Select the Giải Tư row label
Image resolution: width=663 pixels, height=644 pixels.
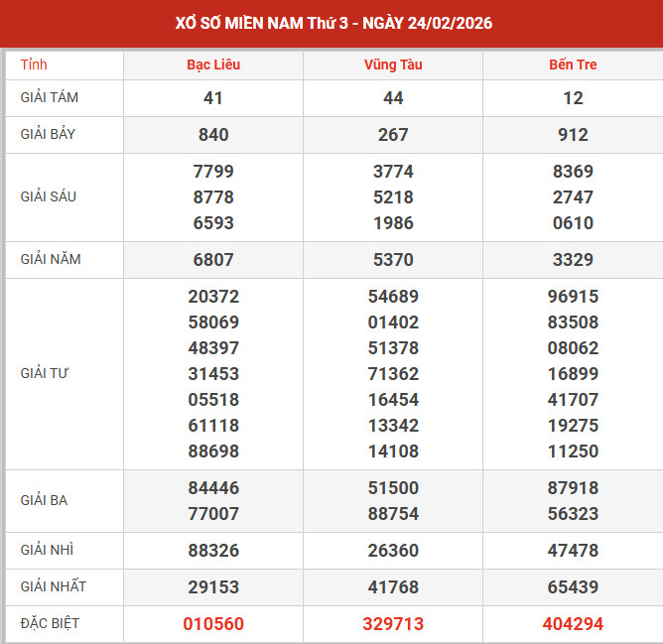[45, 373]
